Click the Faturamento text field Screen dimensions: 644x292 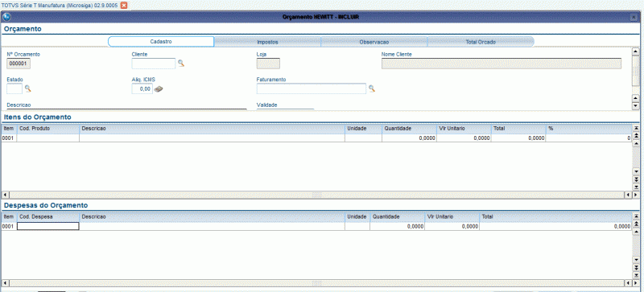(312, 88)
